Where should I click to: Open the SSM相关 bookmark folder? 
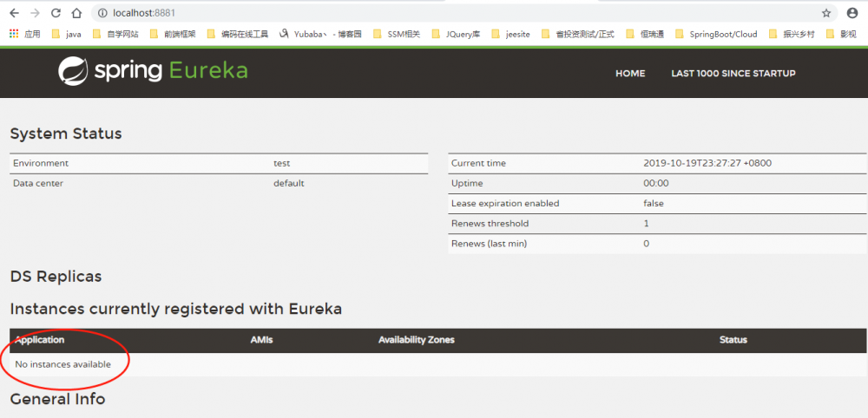click(x=397, y=35)
